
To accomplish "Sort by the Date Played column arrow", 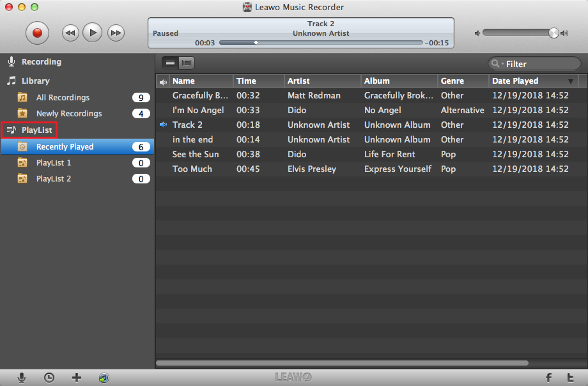I will coord(571,81).
